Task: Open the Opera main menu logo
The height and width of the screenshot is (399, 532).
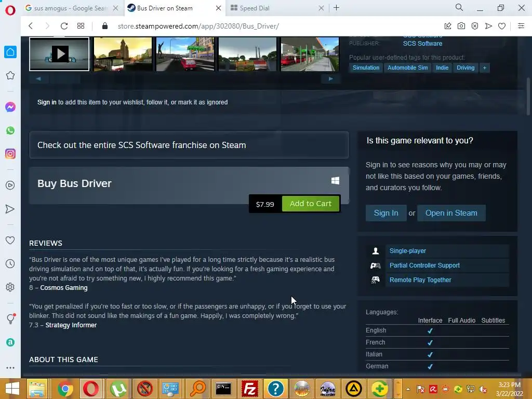Action: point(10,10)
